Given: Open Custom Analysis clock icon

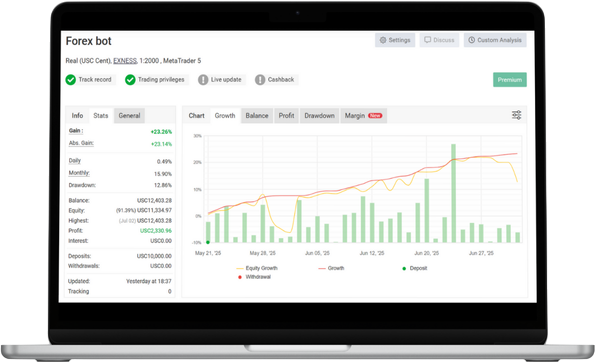Looking at the screenshot, I should tap(472, 40).
